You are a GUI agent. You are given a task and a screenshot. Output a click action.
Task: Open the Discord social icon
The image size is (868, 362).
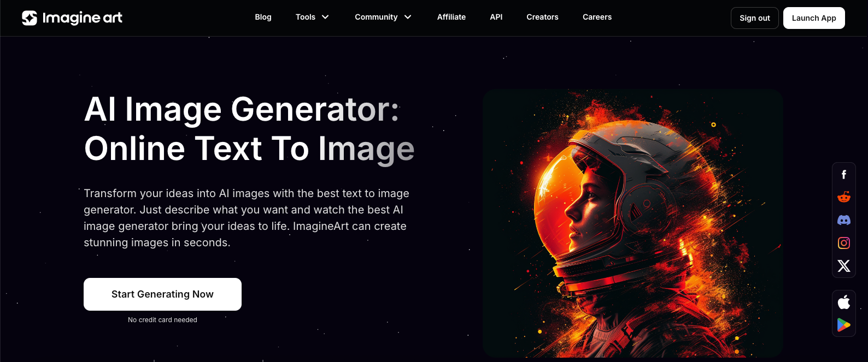[844, 220]
